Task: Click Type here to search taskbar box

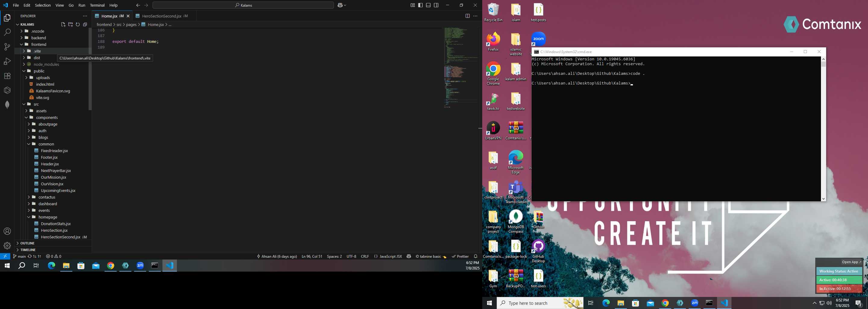Action: [x=540, y=303]
